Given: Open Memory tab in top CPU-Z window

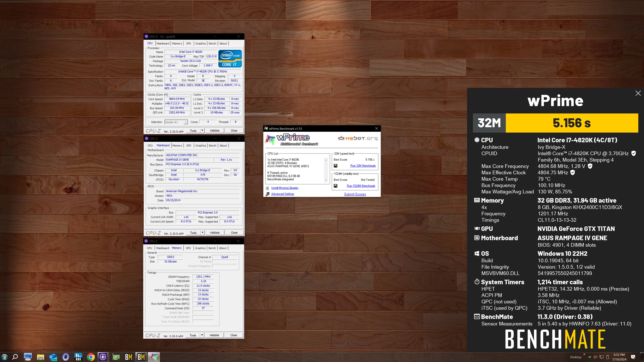Looking at the screenshot, I should [x=177, y=43].
